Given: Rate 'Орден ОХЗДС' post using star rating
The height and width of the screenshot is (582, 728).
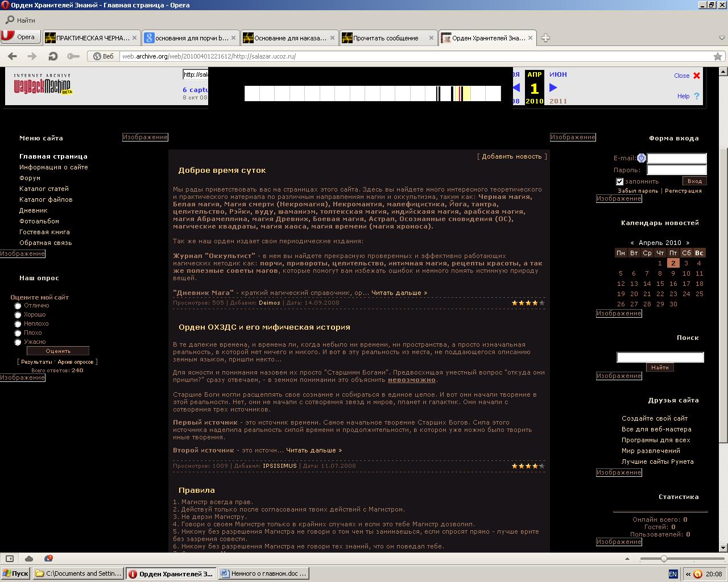Looking at the screenshot, I should [528, 466].
